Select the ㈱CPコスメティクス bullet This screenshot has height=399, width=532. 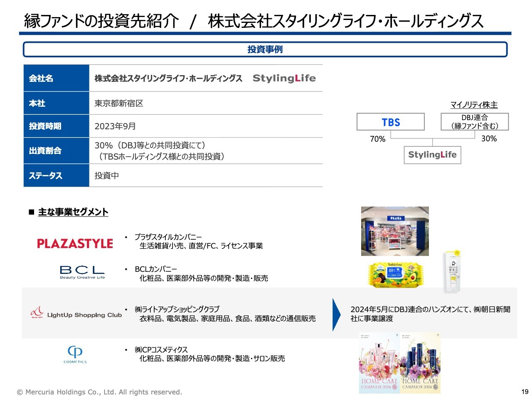coord(161,350)
